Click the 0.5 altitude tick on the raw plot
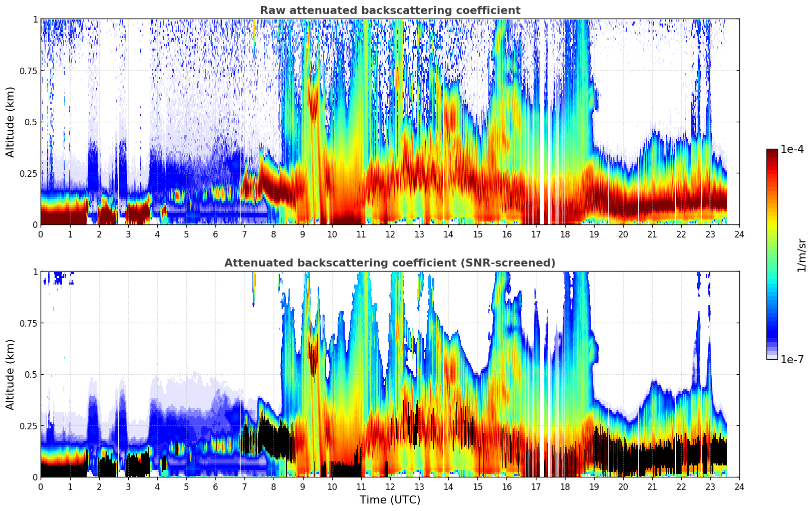 coord(31,122)
